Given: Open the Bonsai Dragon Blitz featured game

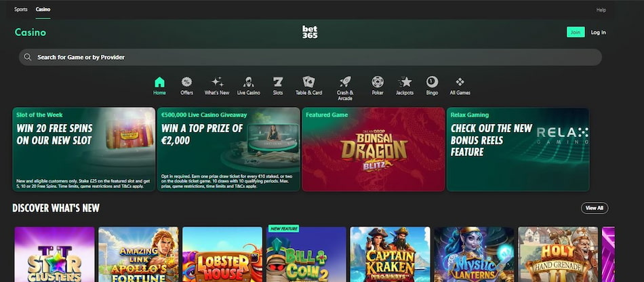Looking at the screenshot, I should [374, 149].
